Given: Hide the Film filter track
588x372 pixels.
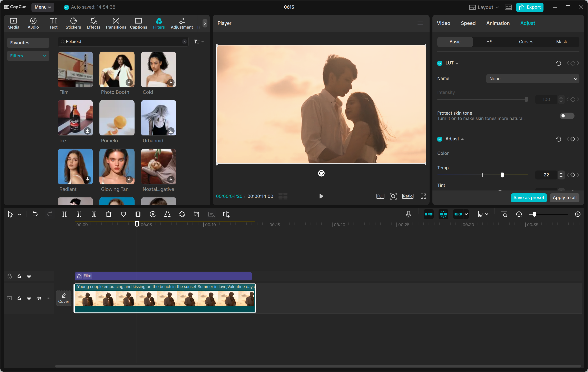Looking at the screenshot, I should click(29, 276).
